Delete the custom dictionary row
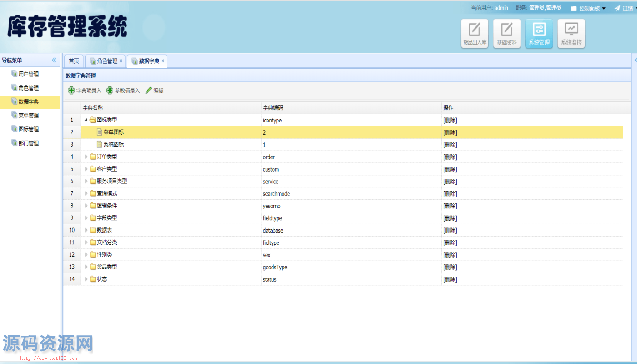The width and height of the screenshot is (637, 364). click(450, 169)
